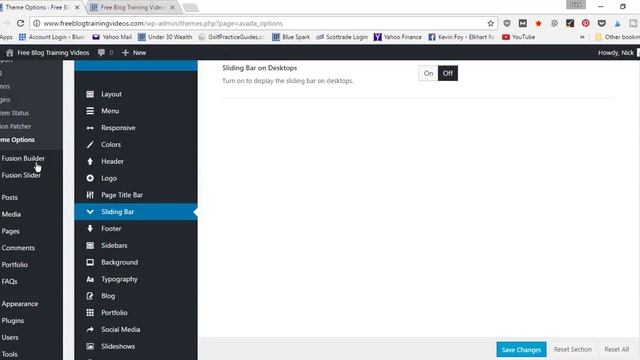Open the New content menu in admin bar
Image resolution: width=640 pixels, height=360 pixels.
[x=134, y=53]
